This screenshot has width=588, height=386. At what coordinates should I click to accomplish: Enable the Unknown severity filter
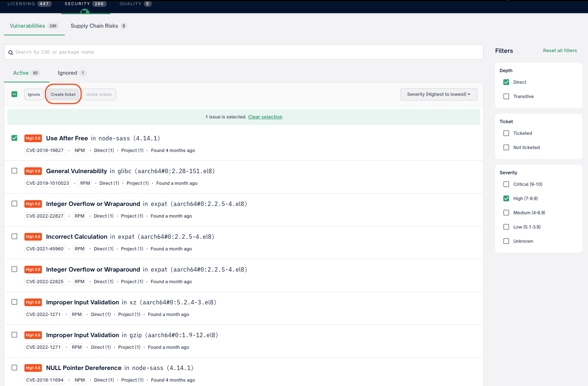pyautogui.click(x=506, y=241)
